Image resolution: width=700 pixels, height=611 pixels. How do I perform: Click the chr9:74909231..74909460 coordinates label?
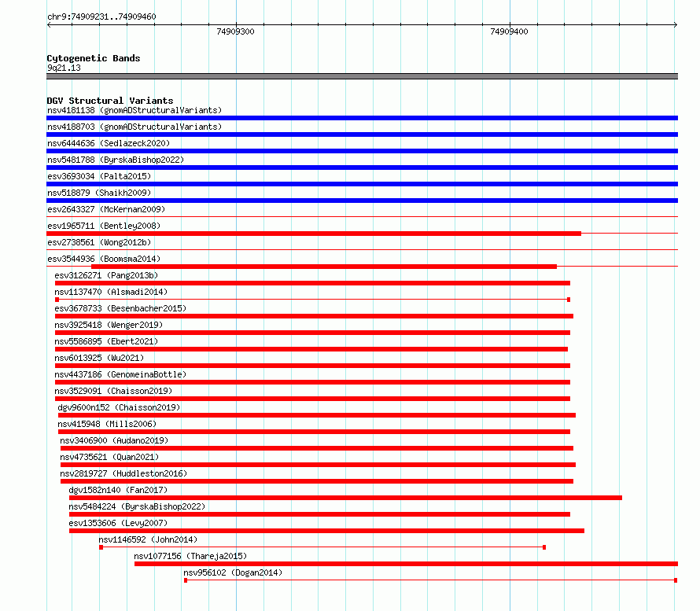(x=101, y=17)
